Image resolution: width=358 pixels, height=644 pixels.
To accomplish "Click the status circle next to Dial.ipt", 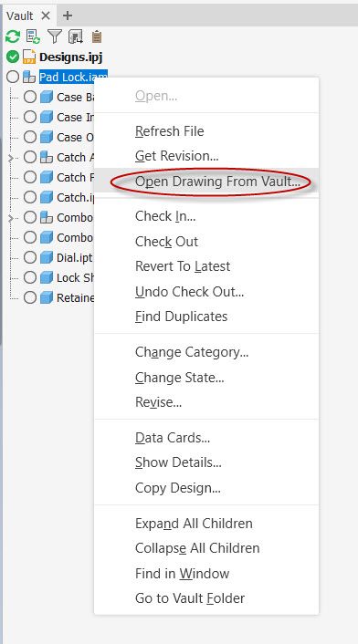I will (x=30, y=257).
